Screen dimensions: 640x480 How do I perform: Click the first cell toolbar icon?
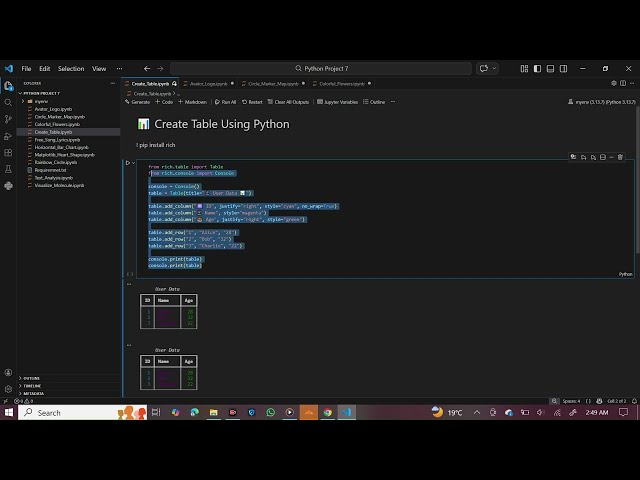point(573,157)
